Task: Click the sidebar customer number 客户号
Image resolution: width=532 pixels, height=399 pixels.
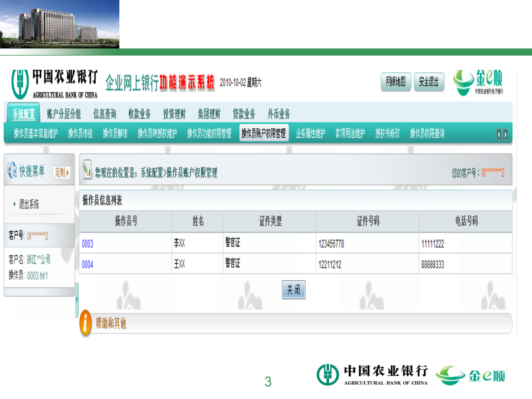Action: 28,235
